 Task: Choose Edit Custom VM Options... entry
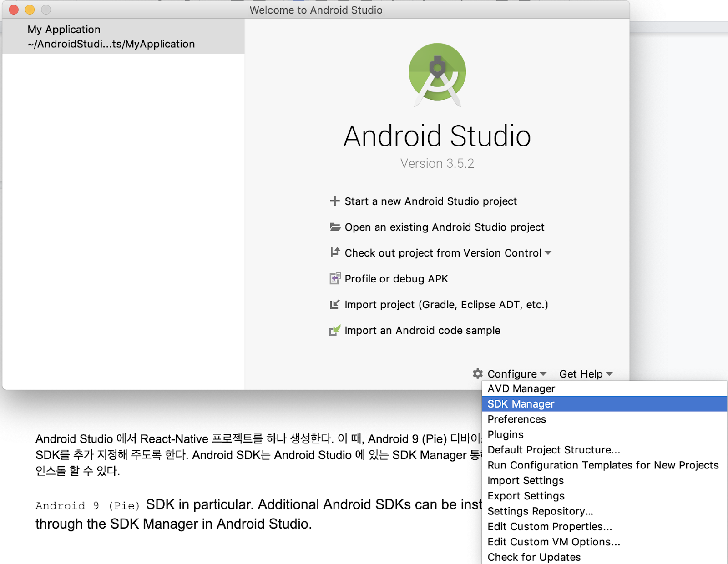point(604,542)
